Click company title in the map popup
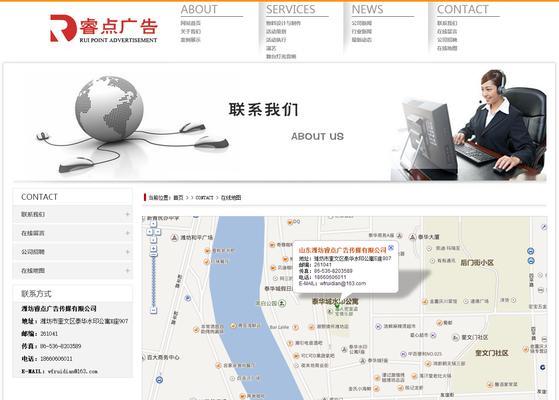This screenshot has height=400, width=559. [x=343, y=250]
